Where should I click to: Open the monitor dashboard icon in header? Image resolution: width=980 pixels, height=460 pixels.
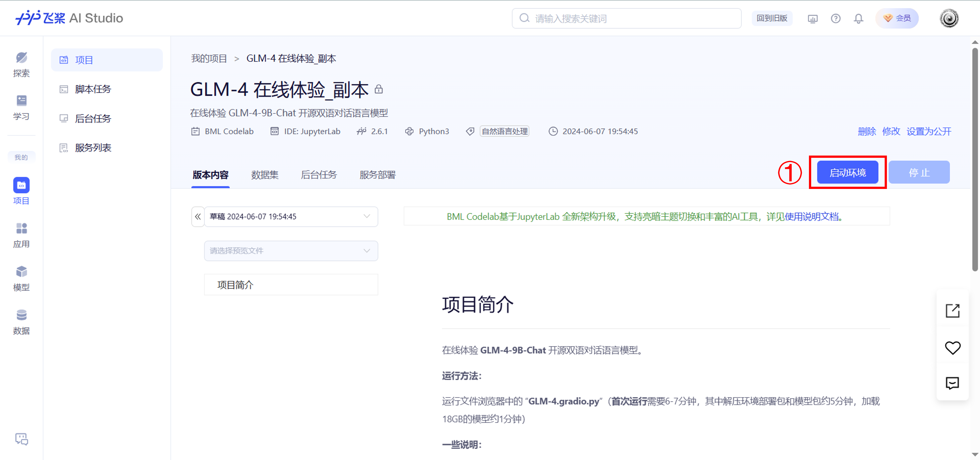click(812, 19)
